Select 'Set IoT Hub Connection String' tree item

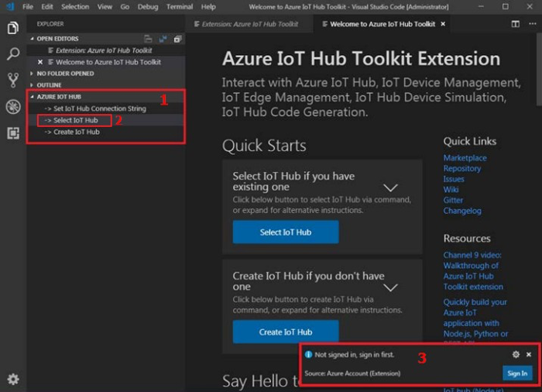[99, 108]
